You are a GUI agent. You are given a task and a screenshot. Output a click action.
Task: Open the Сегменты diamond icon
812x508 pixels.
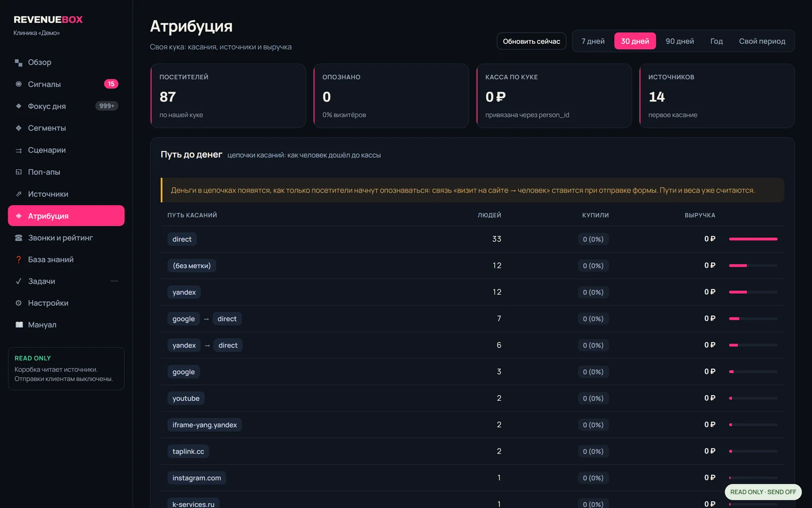coord(19,128)
